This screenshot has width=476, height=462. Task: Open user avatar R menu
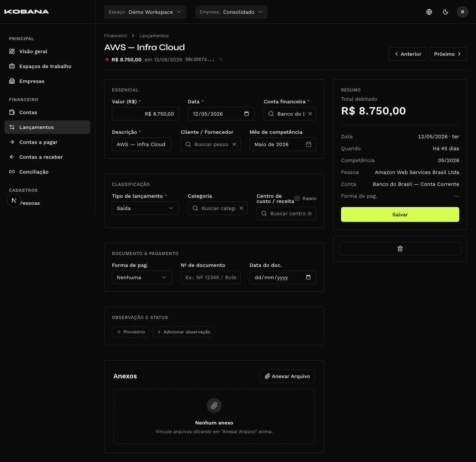point(463,12)
